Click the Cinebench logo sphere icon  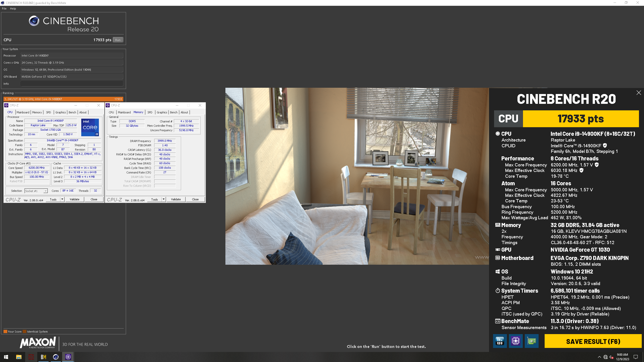pyautogui.click(x=34, y=21)
